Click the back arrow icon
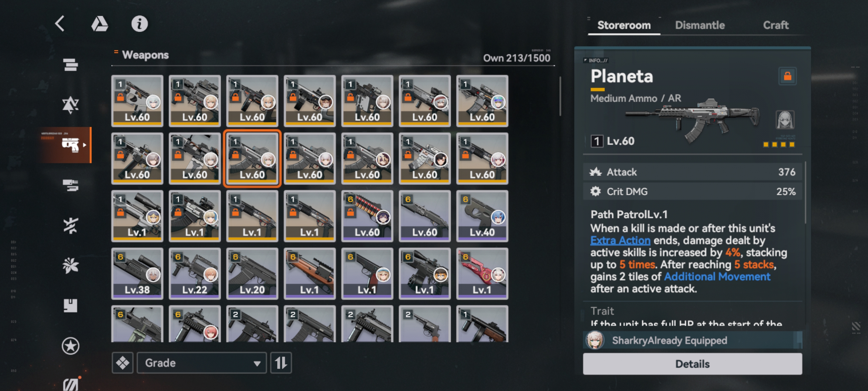This screenshot has width=868, height=391. coord(60,24)
